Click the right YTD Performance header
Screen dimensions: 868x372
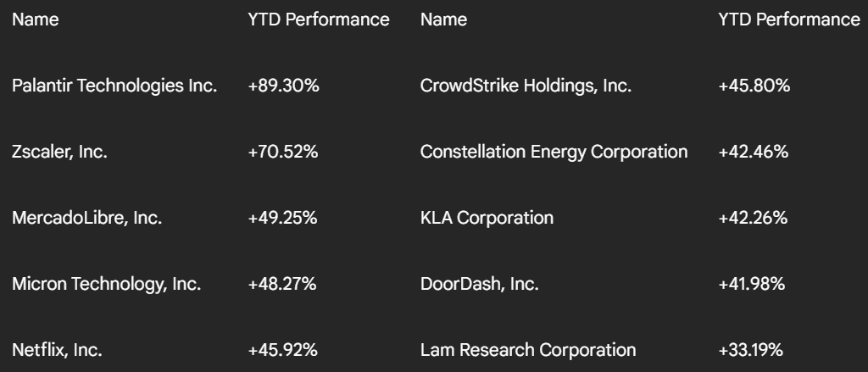tap(789, 19)
